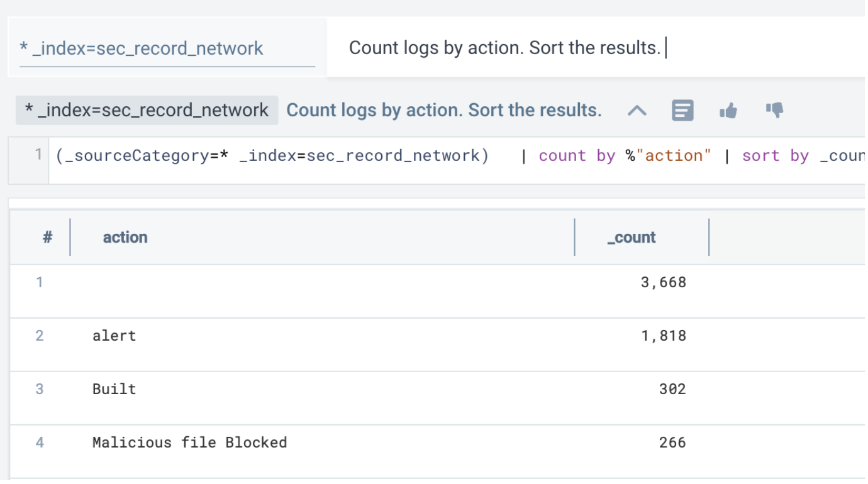Select the gray _index=sec_record_network scope chip

click(147, 111)
